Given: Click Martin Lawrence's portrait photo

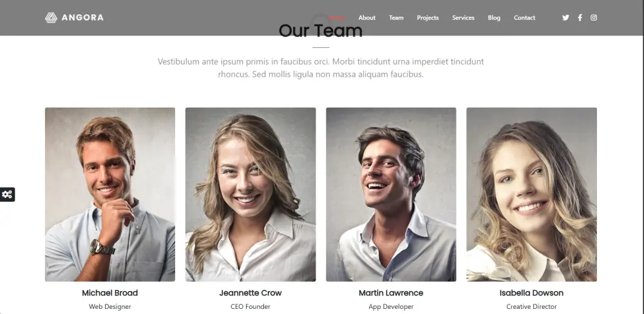Looking at the screenshot, I should click(x=391, y=195).
